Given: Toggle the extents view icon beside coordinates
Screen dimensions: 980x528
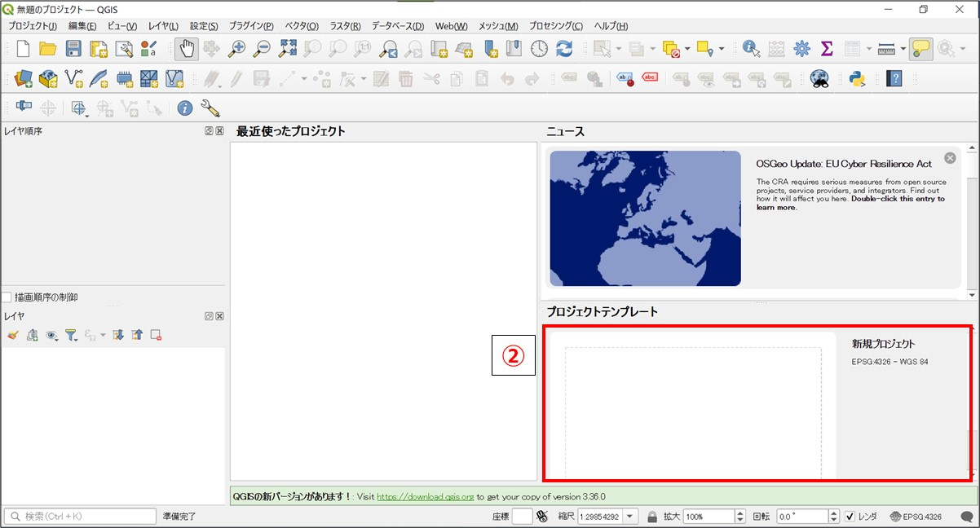Looking at the screenshot, I should tap(543, 517).
